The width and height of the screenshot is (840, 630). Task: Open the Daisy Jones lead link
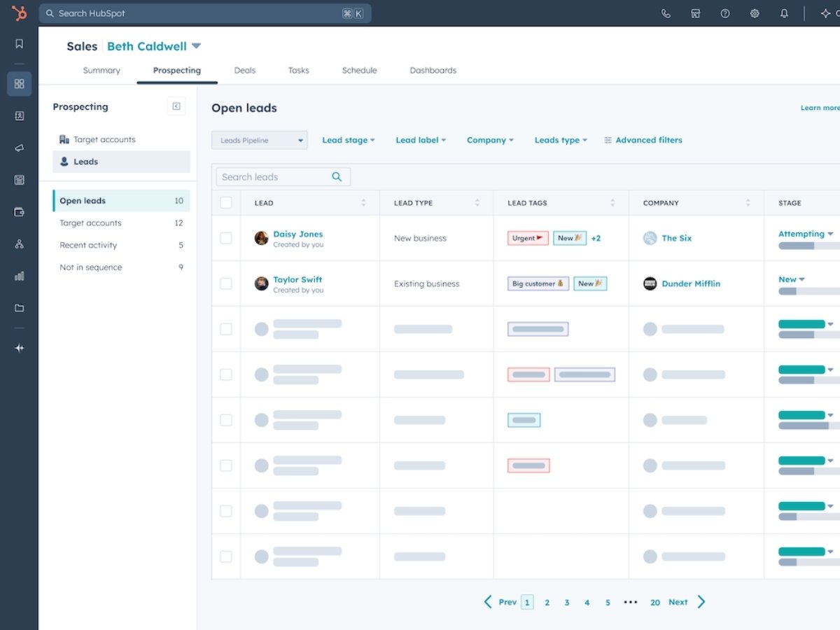[x=298, y=234]
